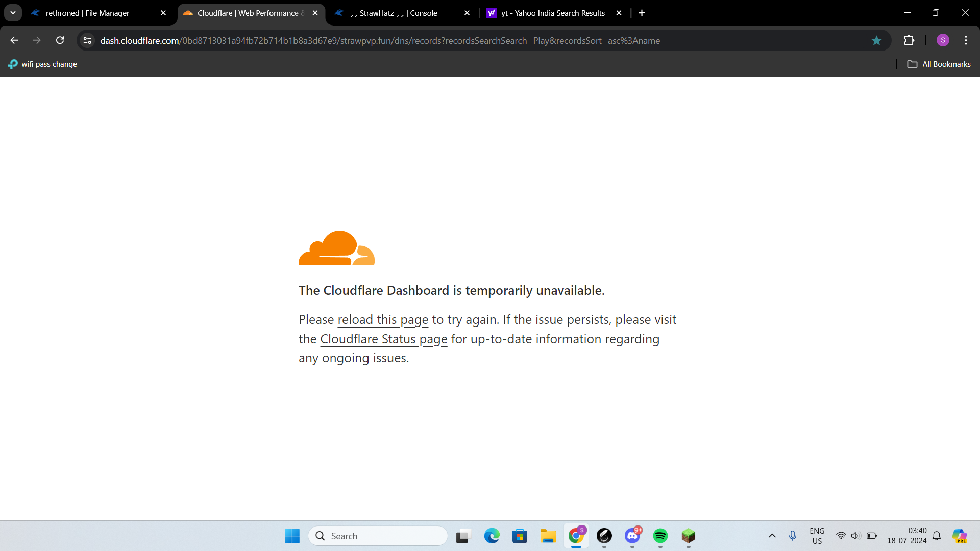
Task: Switch to Yahoo India Search Results tab
Action: coord(553,13)
